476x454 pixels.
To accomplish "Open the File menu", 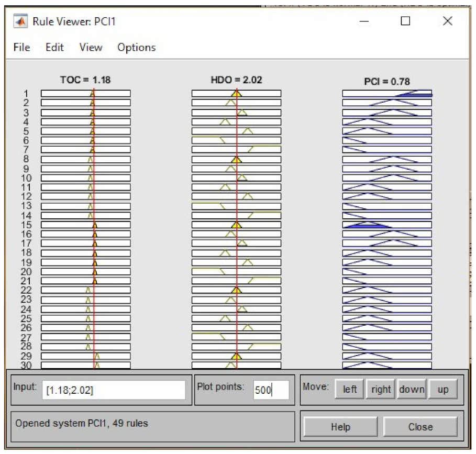I will pos(21,48).
